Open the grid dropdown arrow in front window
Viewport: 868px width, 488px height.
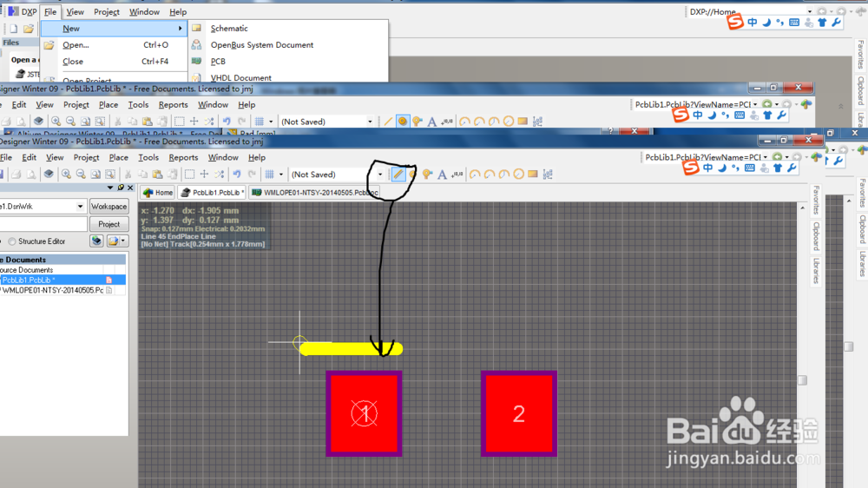(x=280, y=175)
